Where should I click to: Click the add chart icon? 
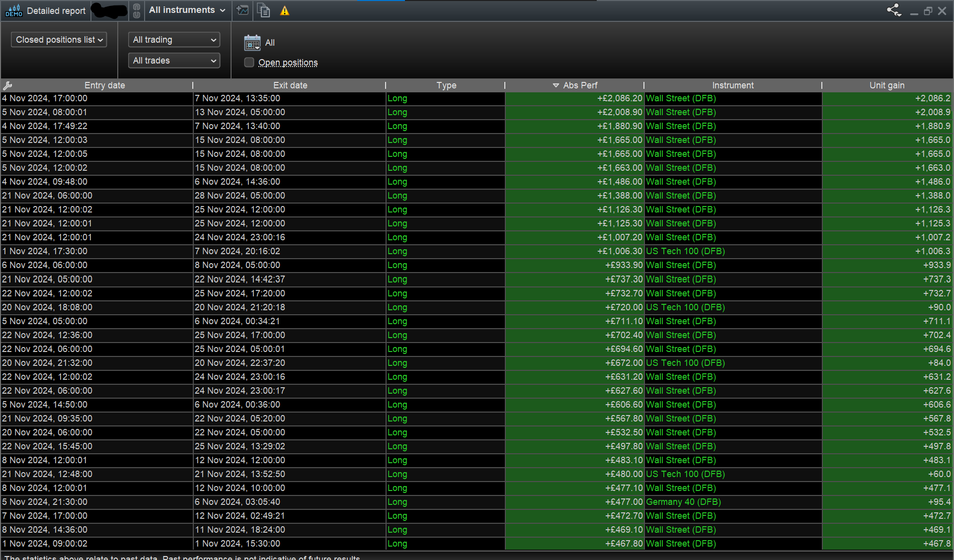pos(242,10)
